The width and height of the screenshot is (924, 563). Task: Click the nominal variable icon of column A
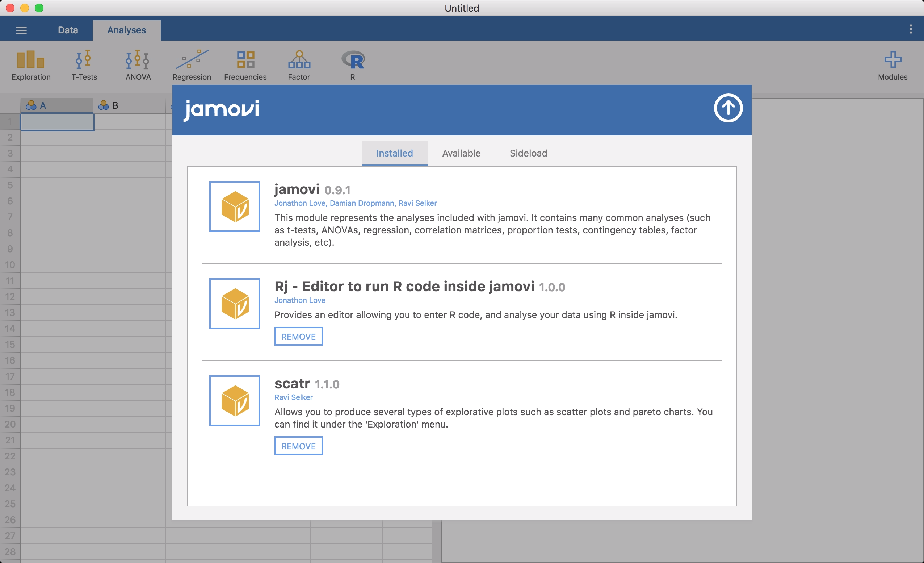point(31,105)
